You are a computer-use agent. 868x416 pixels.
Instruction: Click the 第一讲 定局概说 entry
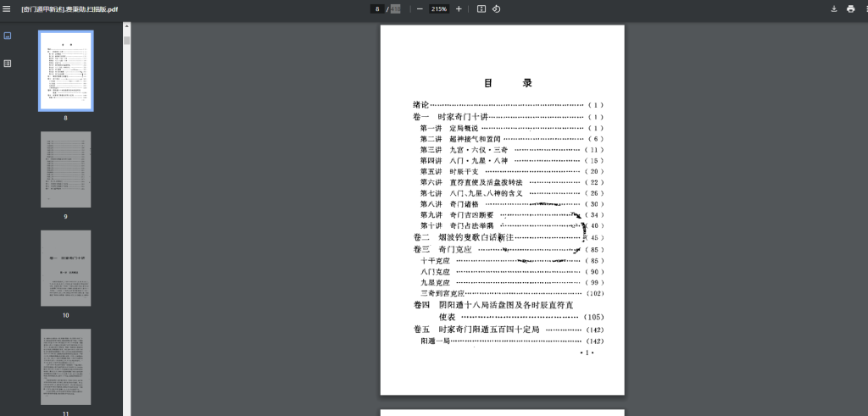(x=511, y=128)
